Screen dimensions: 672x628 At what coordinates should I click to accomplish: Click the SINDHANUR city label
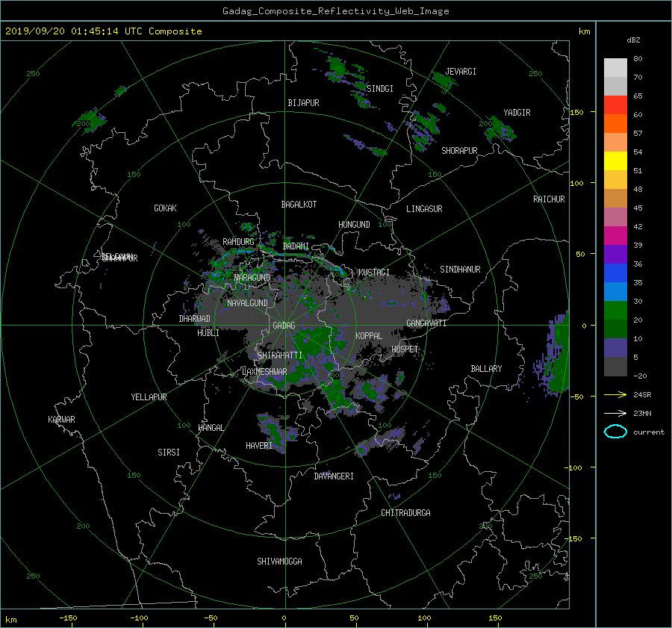[460, 270]
